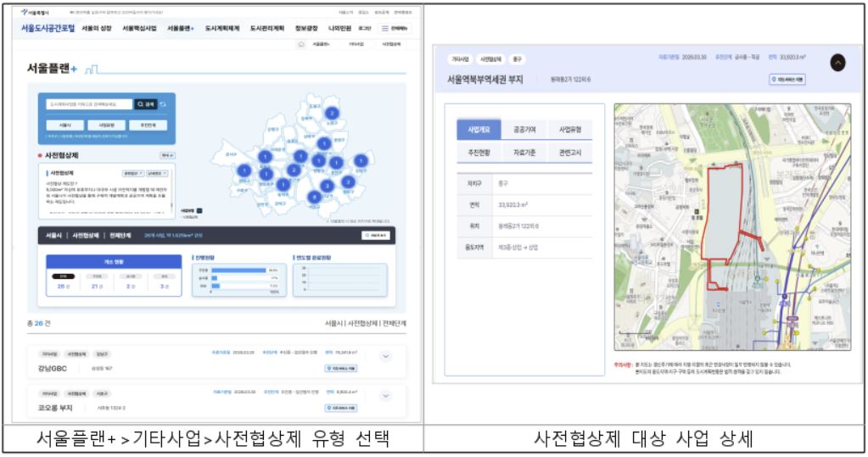Switch to the 추진현황 tab
This screenshot has height=457, width=868.
click(479, 152)
